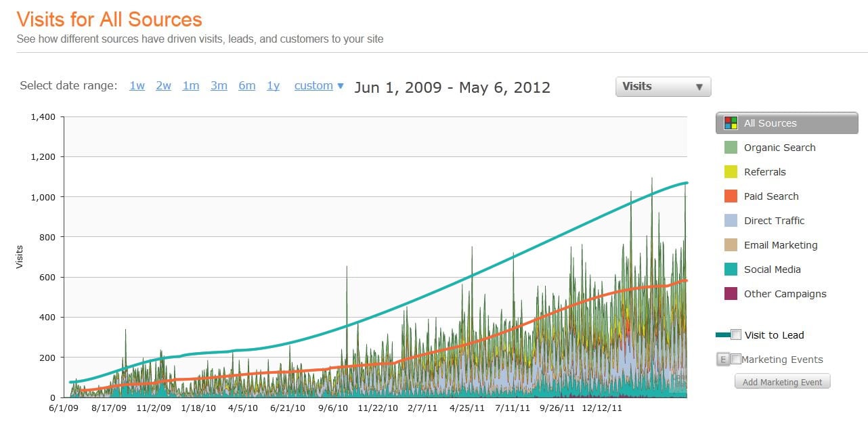Image resolution: width=868 pixels, height=432 pixels.
Task: Click the Visit to Lead teal line icon
Action: point(722,335)
